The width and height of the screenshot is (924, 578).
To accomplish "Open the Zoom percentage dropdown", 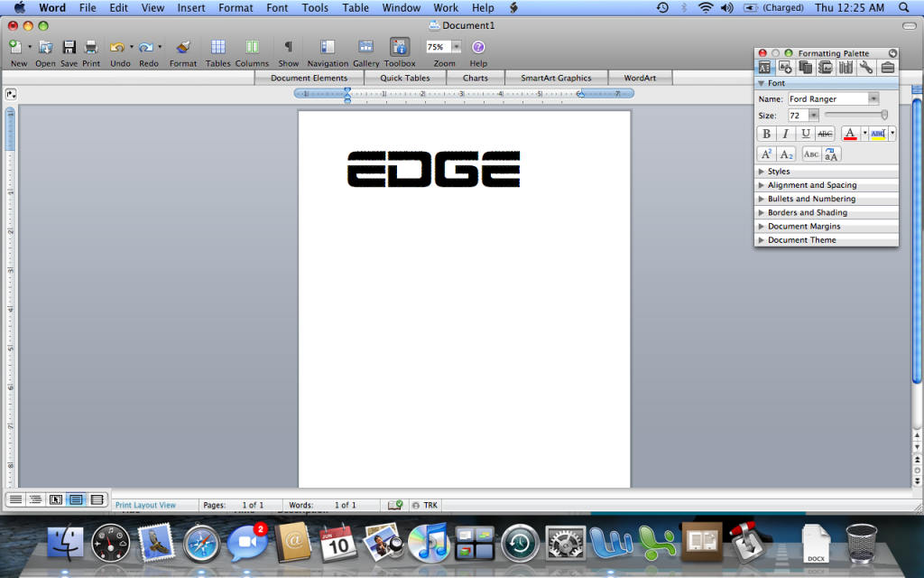I will tap(456, 47).
